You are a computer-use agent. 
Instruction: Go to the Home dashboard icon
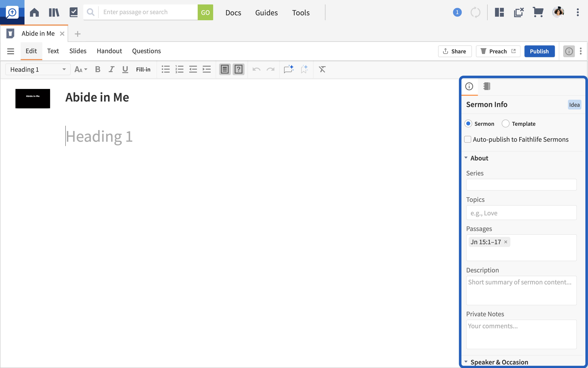[x=34, y=12]
